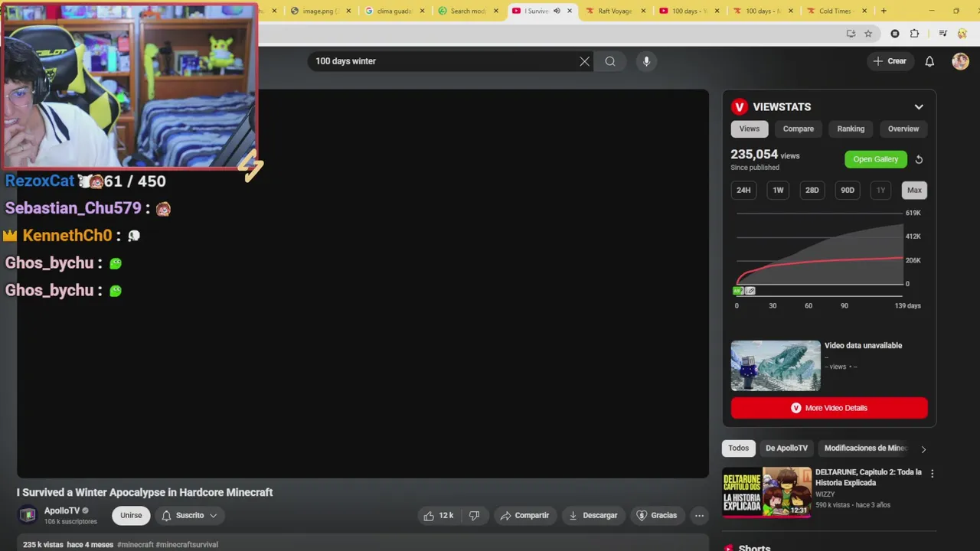Select the De ApolloTV filter chip
Image resolution: width=980 pixels, height=551 pixels.
[x=786, y=448]
